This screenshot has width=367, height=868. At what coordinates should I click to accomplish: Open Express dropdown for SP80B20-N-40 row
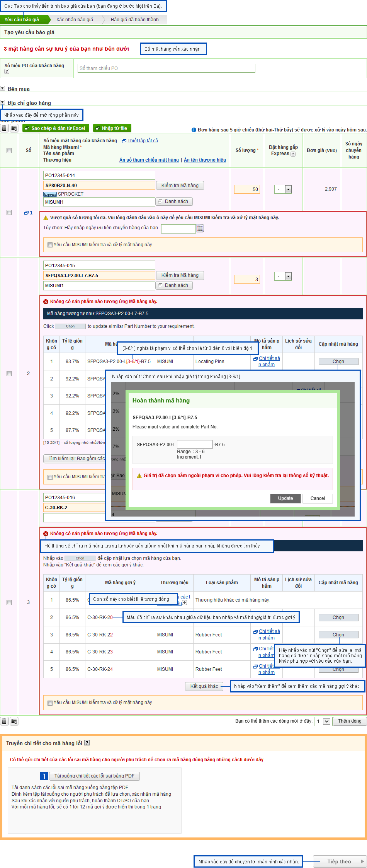point(283,189)
